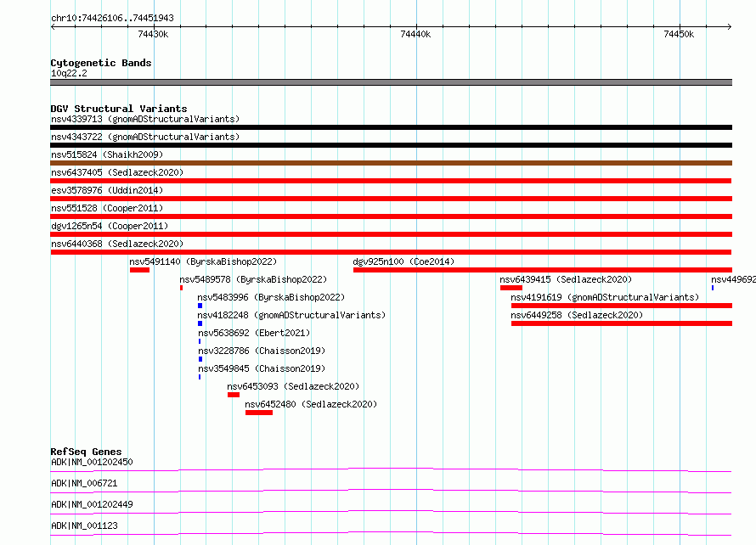
Task: Select ADK|NM_001202449 transcript label
Action: (92, 504)
